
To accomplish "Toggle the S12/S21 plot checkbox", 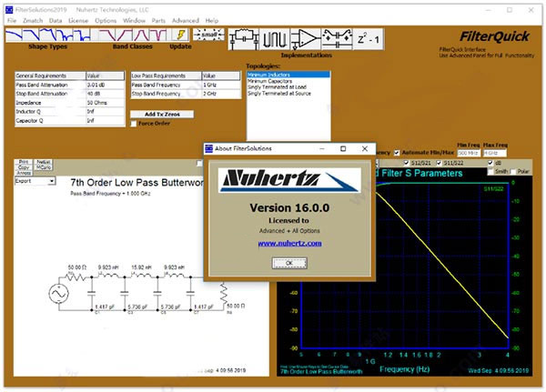I will 406,163.
